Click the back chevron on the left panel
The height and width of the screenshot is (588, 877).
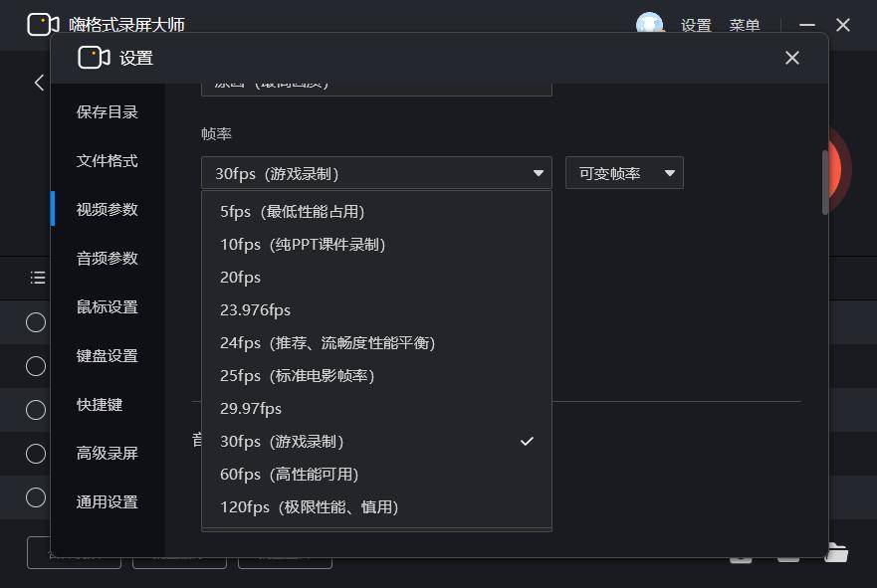39,83
